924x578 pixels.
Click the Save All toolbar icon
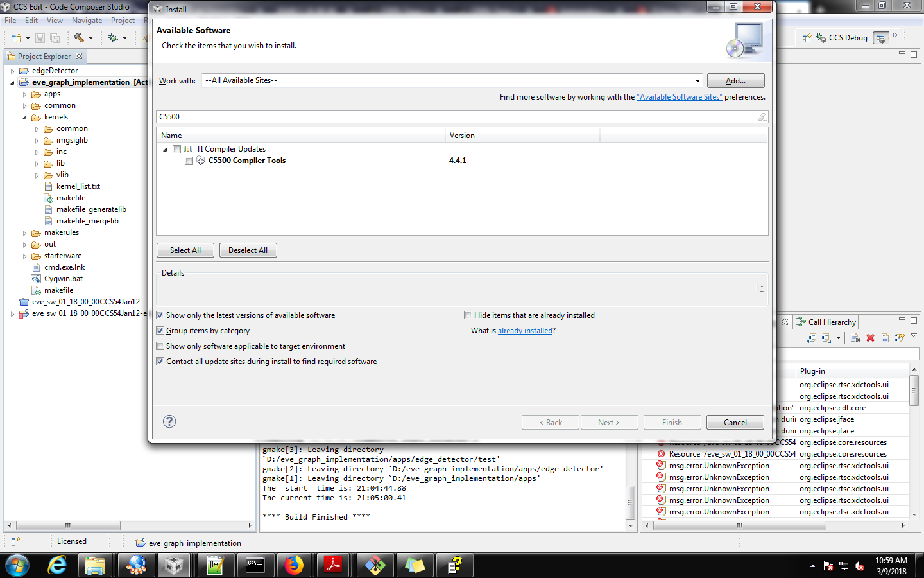coord(55,38)
